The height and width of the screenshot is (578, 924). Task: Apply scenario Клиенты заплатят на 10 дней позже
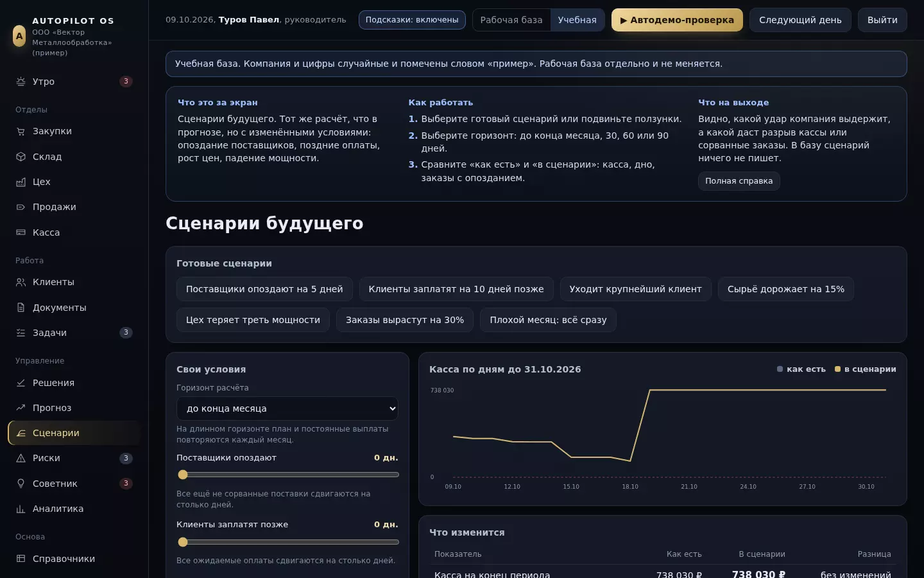[456, 289]
